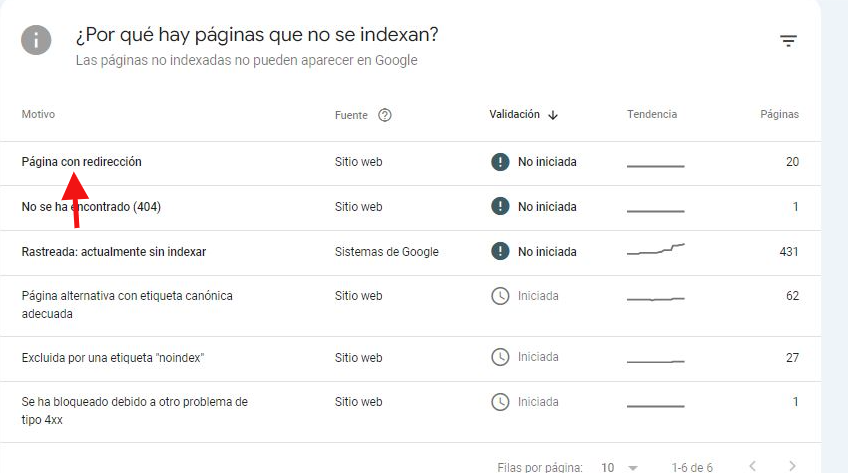Click exclamation icon in Página con redirección row

(500, 162)
